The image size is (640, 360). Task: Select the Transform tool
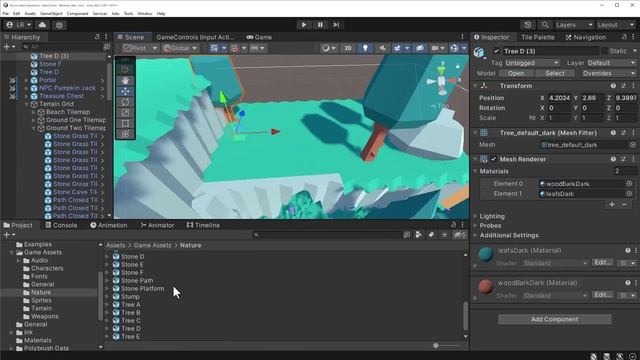click(125, 133)
